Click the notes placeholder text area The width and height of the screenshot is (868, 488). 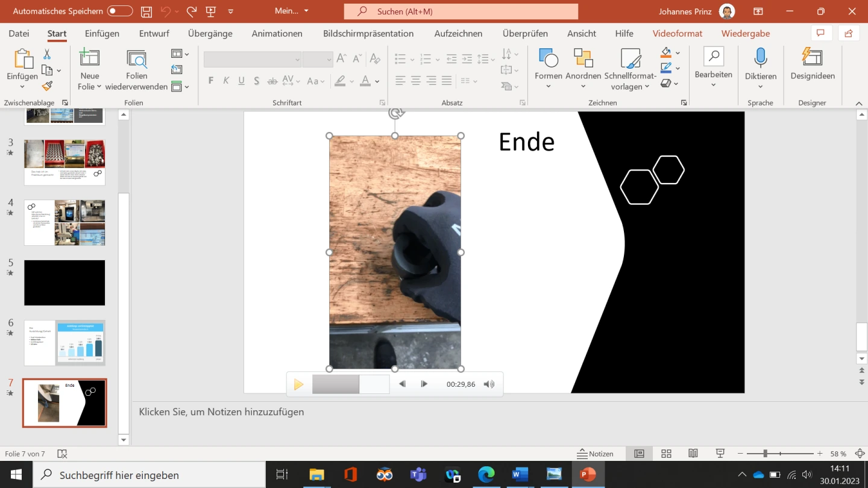[221, 412]
